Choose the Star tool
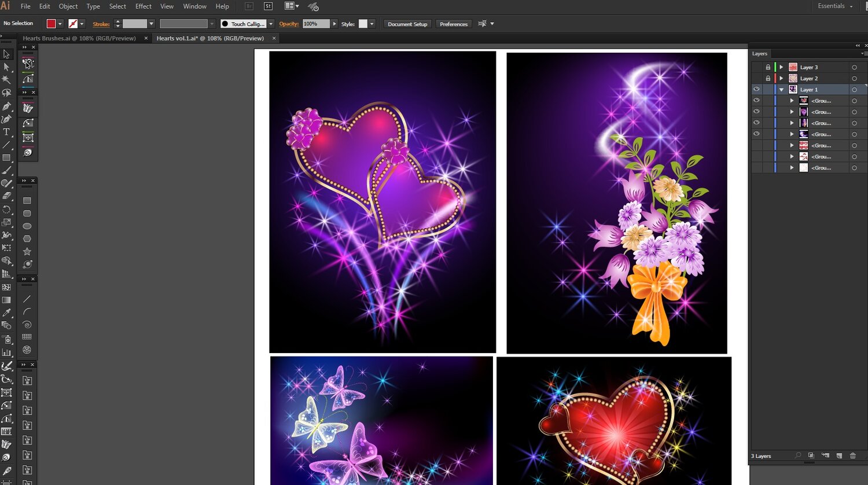868x485 pixels. coord(27,251)
